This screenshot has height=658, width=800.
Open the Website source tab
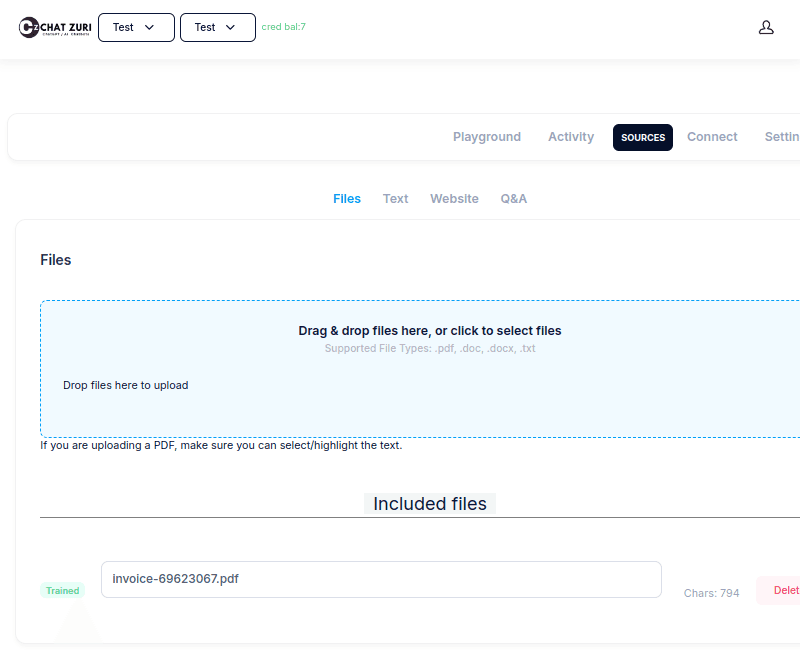click(x=454, y=198)
